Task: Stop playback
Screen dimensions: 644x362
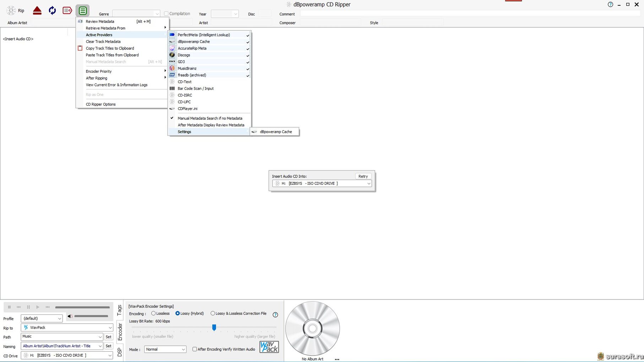Action: 9,307
